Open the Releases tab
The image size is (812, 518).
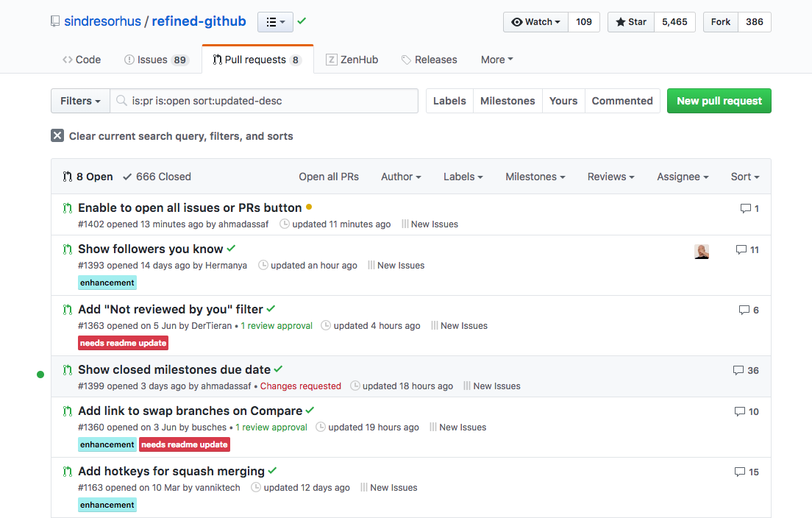[x=430, y=60]
